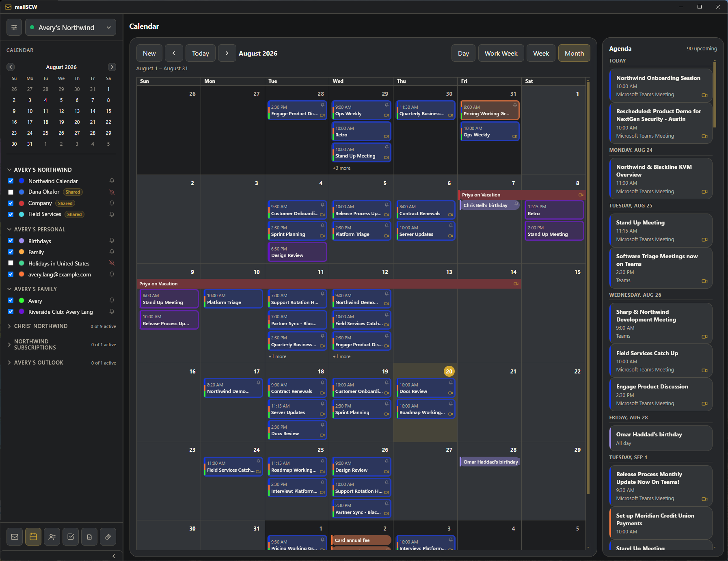Image resolution: width=728 pixels, height=561 pixels.
Task: Open the Notes document icon
Action: tap(89, 537)
